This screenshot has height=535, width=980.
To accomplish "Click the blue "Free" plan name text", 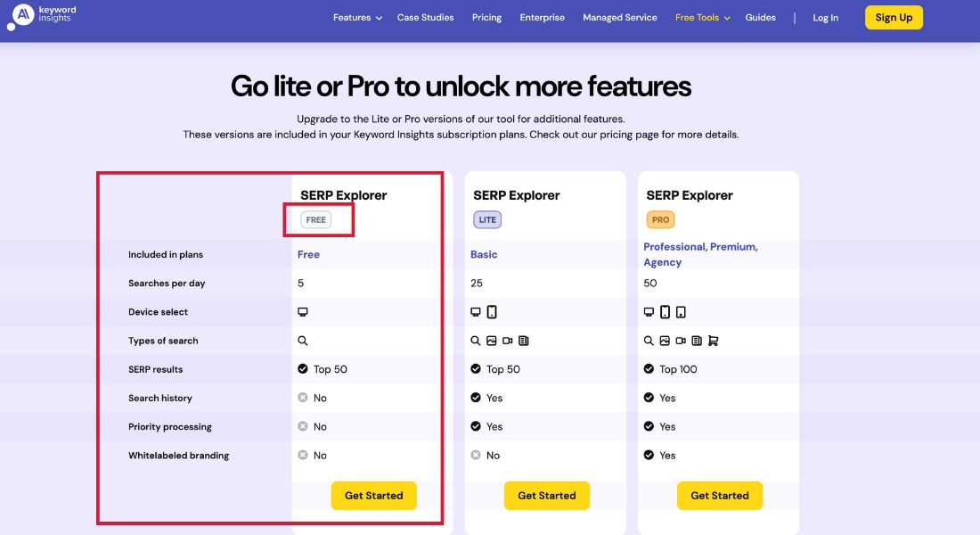I will point(309,254).
